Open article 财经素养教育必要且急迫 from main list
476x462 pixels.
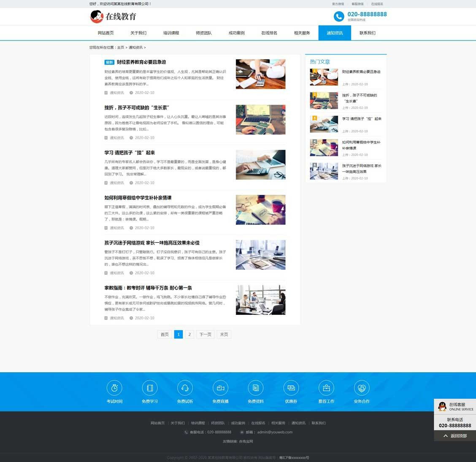coord(141,62)
